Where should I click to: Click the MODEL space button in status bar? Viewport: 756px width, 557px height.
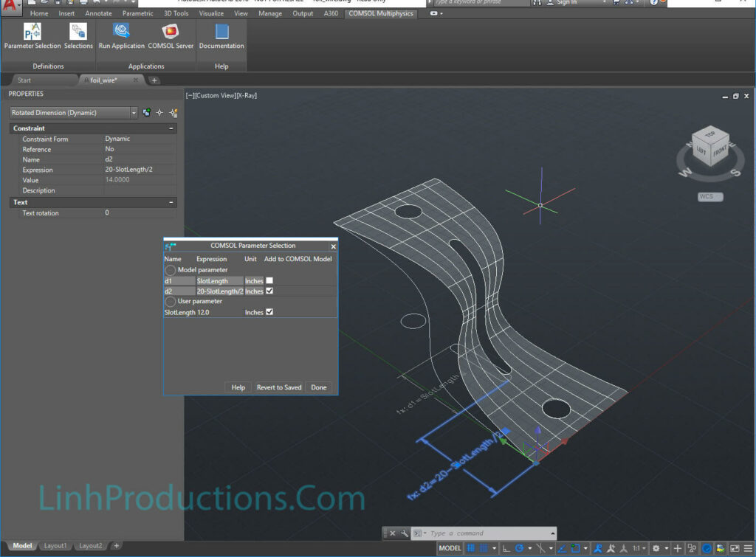[450, 548]
